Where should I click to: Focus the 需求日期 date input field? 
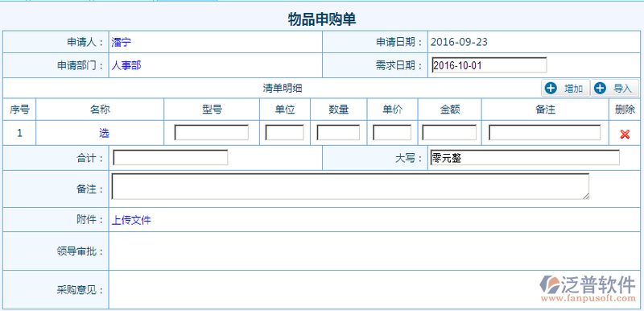pyautogui.click(x=489, y=65)
